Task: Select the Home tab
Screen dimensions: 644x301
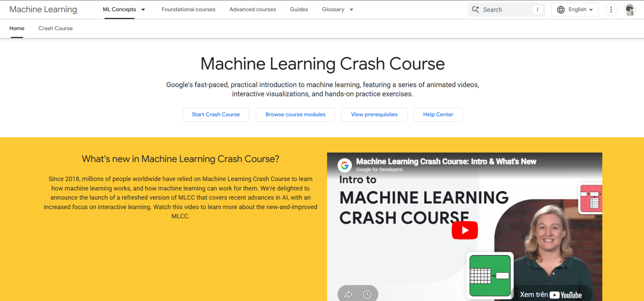Action: pos(17,28)
